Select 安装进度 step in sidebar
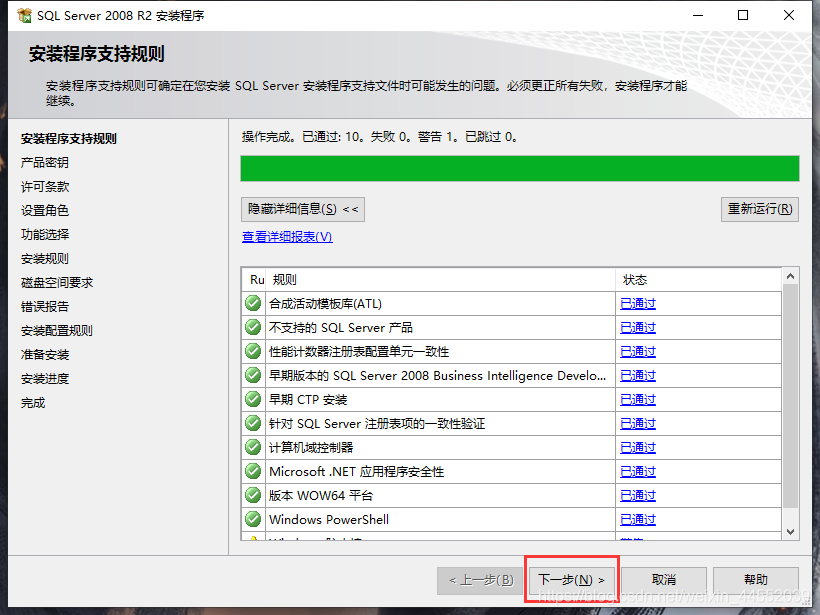The height and width of the screenshot is (615, 820). [44, 379]
